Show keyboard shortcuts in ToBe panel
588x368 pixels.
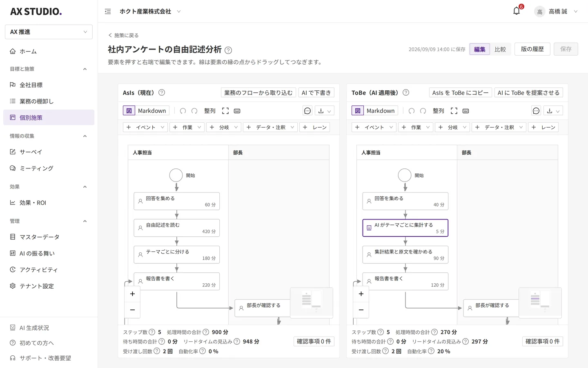[466, 111]
